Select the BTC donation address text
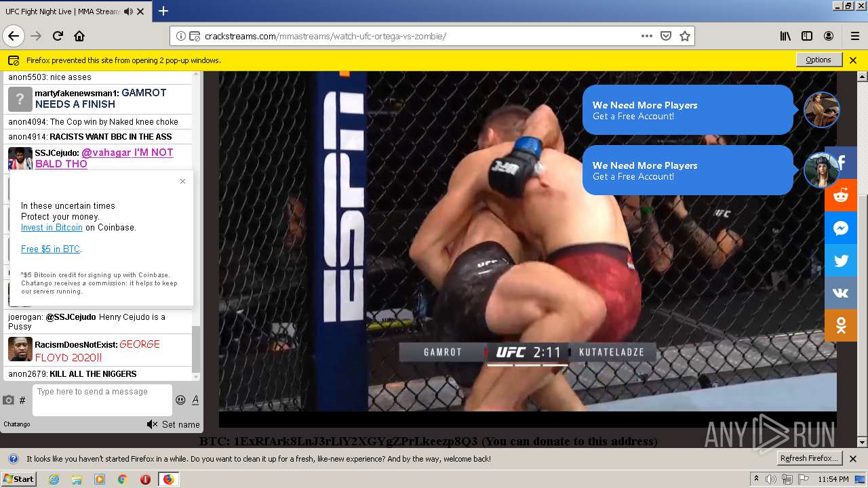The image size is (868, 488). [x=356, y=441]
